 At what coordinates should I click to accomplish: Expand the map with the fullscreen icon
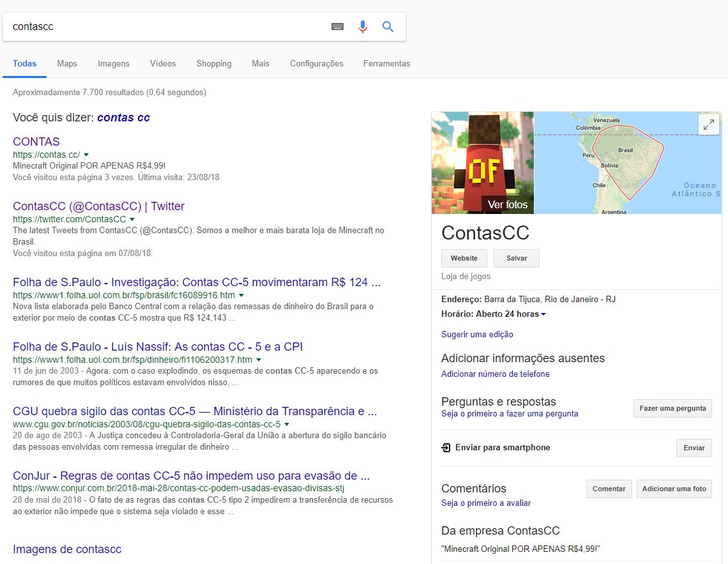coord(708,125)
